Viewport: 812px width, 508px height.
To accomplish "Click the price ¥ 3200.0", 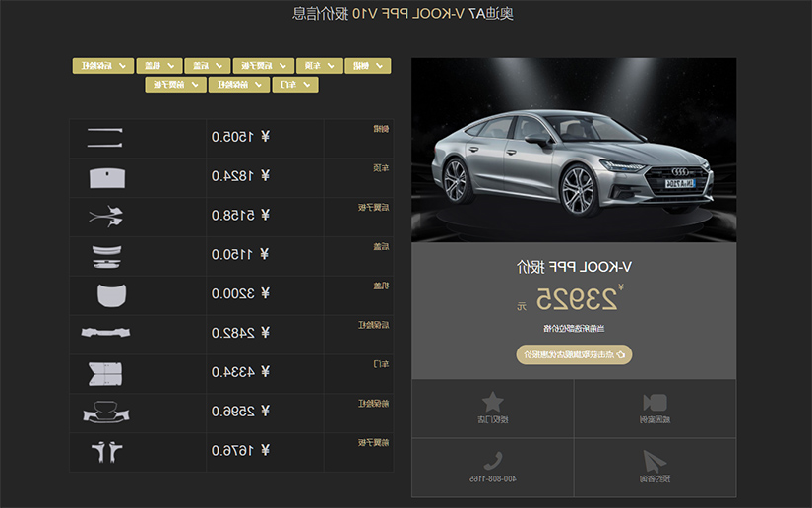I will tap(240, 293).
